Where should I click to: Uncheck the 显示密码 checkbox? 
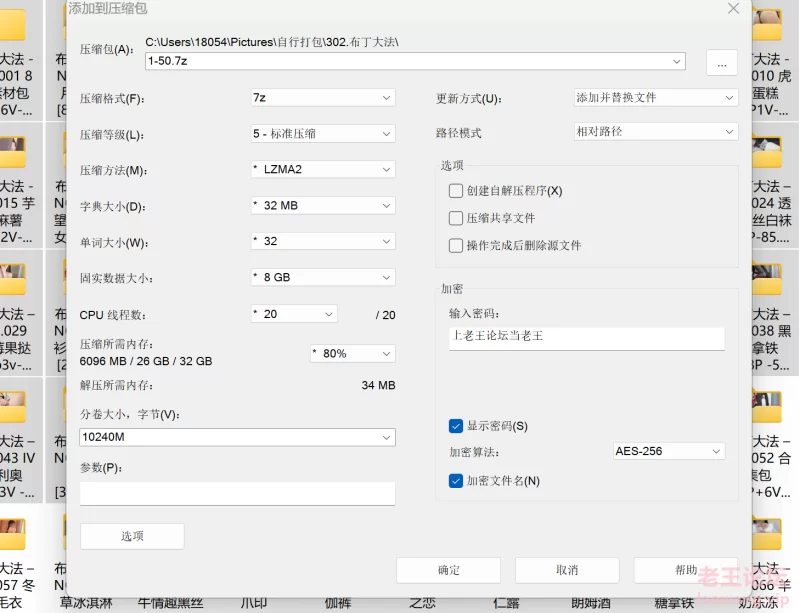[456, 426]
